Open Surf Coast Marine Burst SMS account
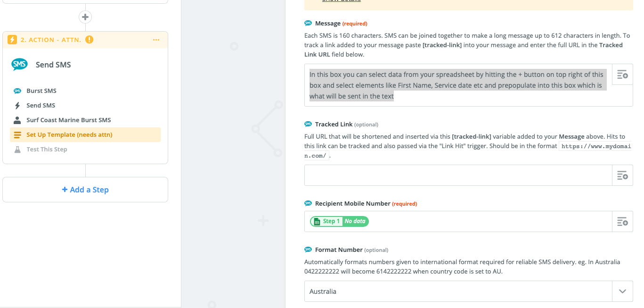The image size is (644, 308). [68, 120]
